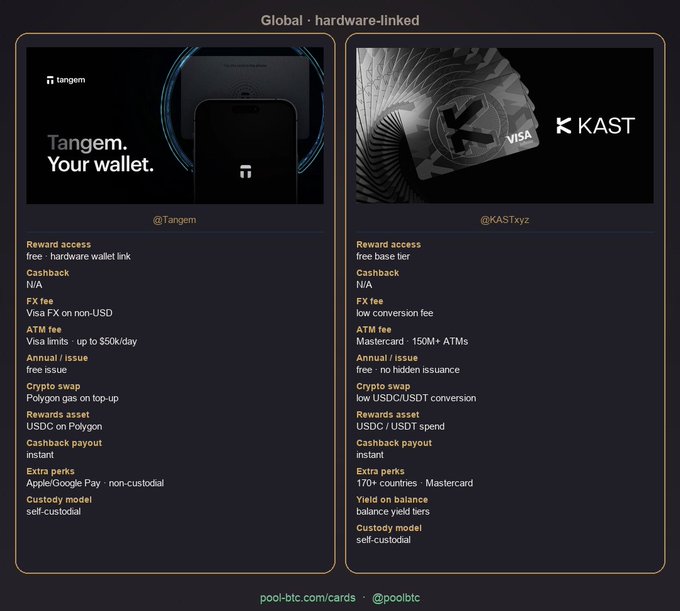680x611 pixels.
Task: Click 'free · hardware wallet link' text
Action: [78, 256]
